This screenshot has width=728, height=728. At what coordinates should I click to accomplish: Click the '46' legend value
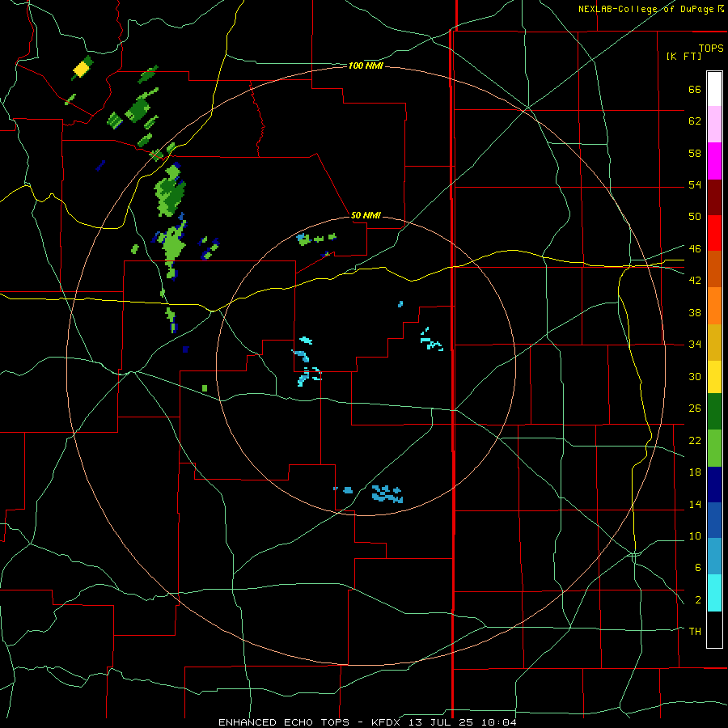(695, 248)
